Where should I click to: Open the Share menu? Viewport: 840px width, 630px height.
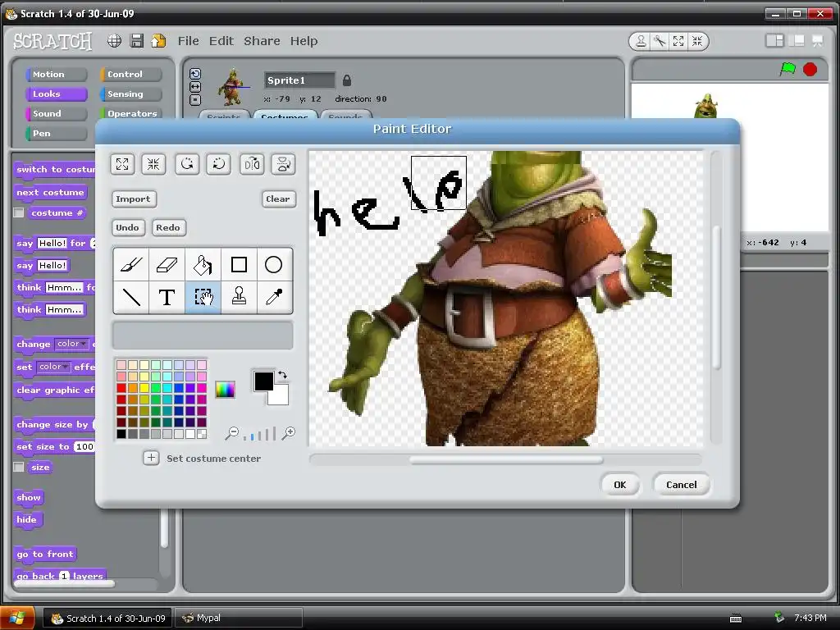[x=262, y=41]
